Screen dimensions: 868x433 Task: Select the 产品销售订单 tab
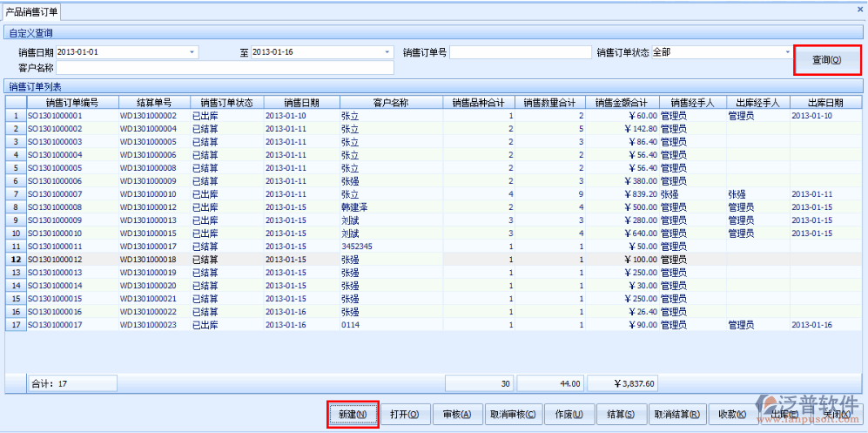click(x=32, y=11)
